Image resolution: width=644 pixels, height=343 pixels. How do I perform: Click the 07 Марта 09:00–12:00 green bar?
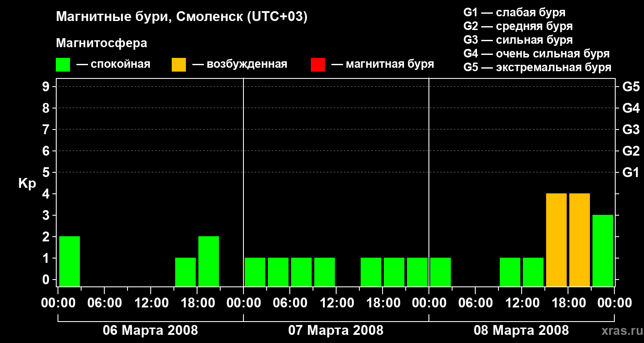point(325,272)
